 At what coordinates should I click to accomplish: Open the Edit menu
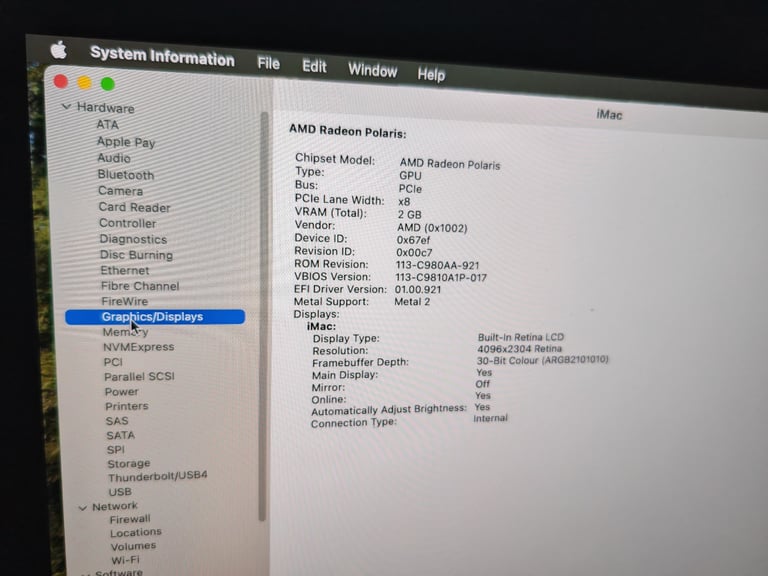click(314, 66)
